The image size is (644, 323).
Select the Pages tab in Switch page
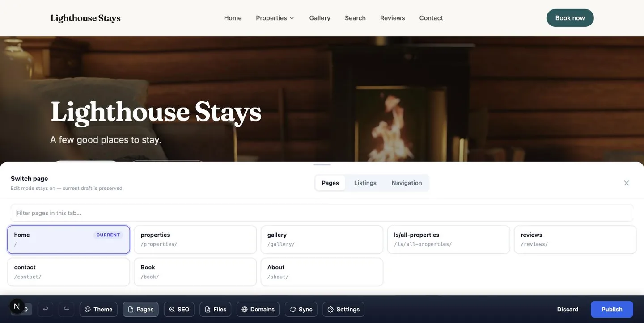click(330, 183)
